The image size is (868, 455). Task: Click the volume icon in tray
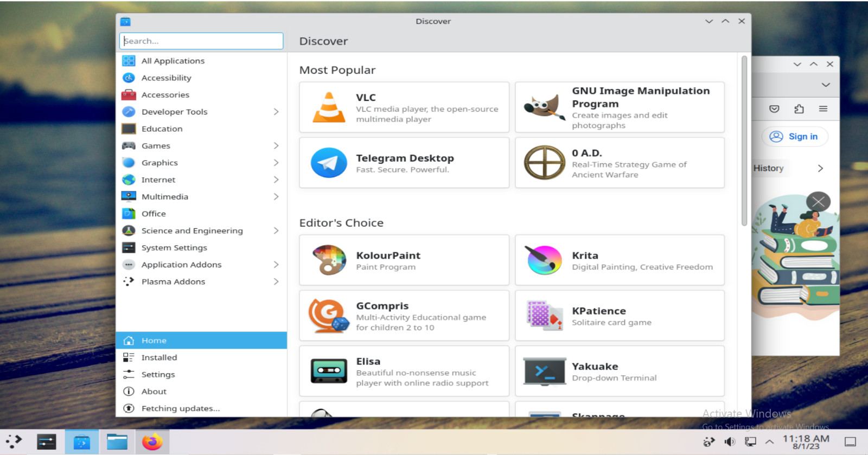[730, 442]
